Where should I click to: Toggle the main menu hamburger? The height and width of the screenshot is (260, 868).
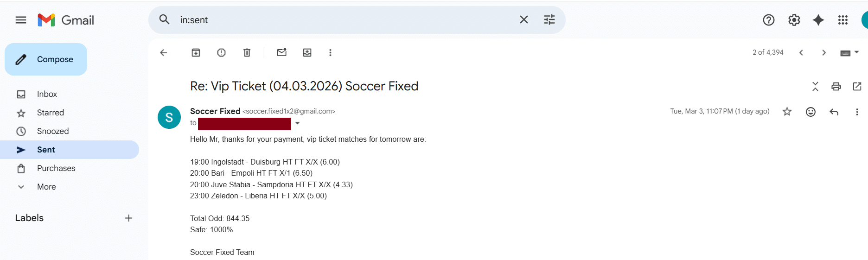point(21,20)
